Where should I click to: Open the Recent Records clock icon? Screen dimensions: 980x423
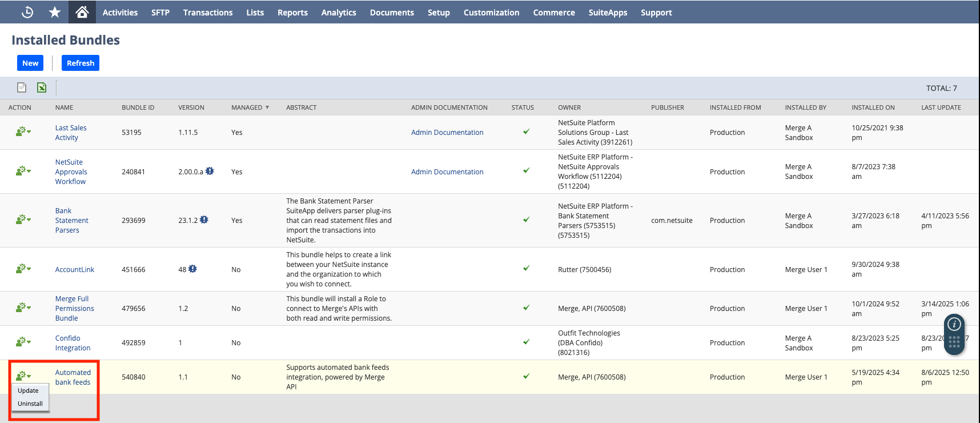[27, 12]
